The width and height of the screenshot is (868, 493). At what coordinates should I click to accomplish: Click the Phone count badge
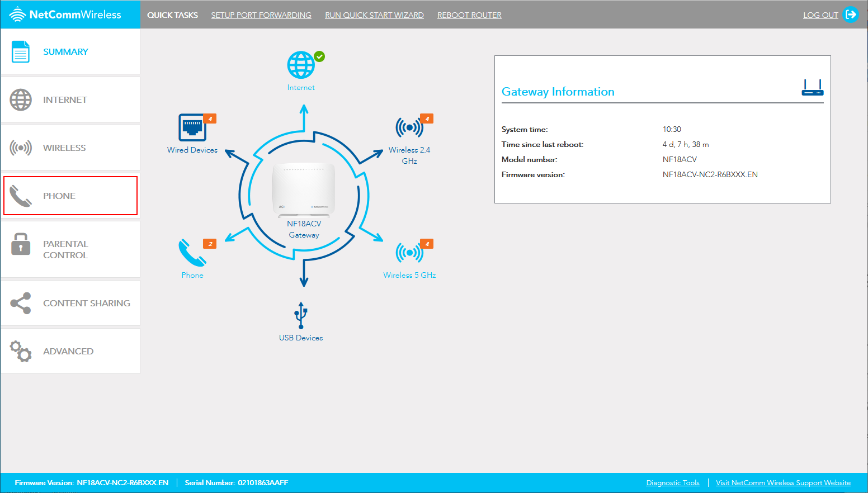click(x=210, y=244)
